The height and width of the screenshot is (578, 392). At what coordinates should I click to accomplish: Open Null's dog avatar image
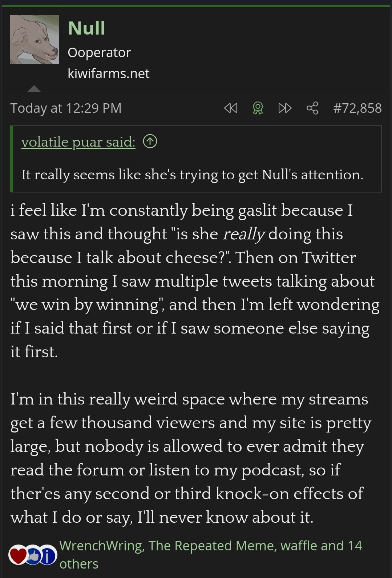pos(35,39)
